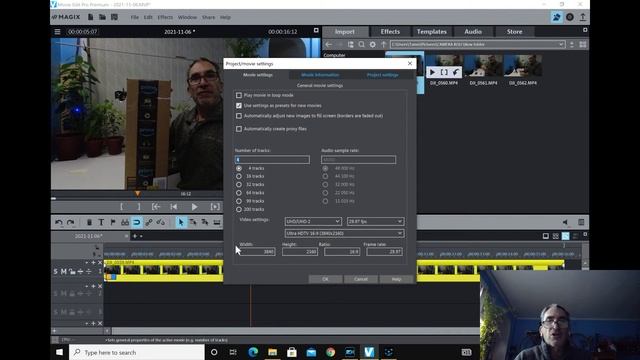Viewport: 640px width, 360px height.
Task: Open the Ultra HDTV 16:9 resolution dropdown
Action: coord(344,233)
